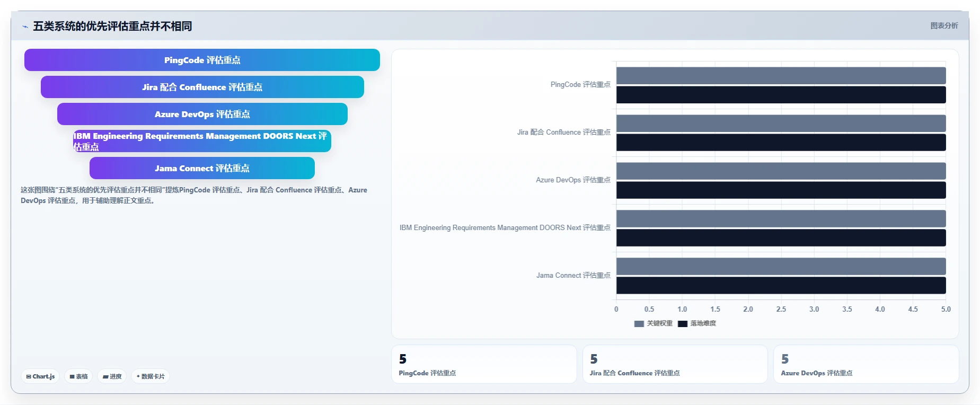Select the Jama Connect 评估重点 funnel bar
Image resolution: width=980 pixels, height=405 pixels.
(202, 168)
